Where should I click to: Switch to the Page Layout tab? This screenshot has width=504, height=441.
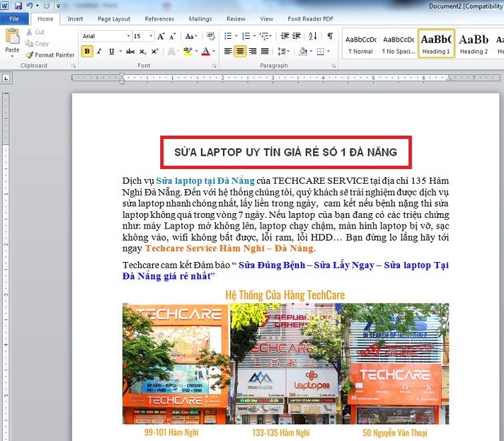[113, 19]
